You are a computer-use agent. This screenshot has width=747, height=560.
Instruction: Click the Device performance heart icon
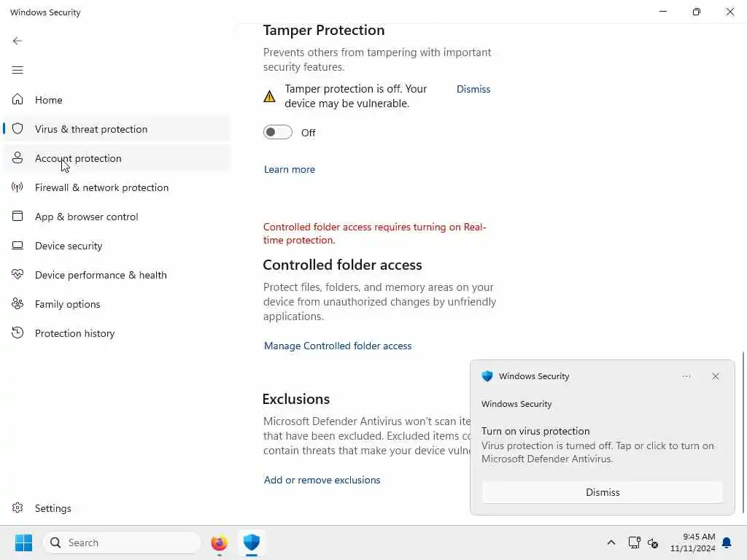pyautogui.click(x=18, y=274)
